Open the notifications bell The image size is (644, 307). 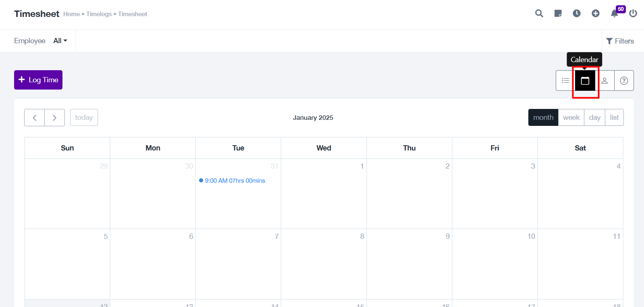click(614, 14)
